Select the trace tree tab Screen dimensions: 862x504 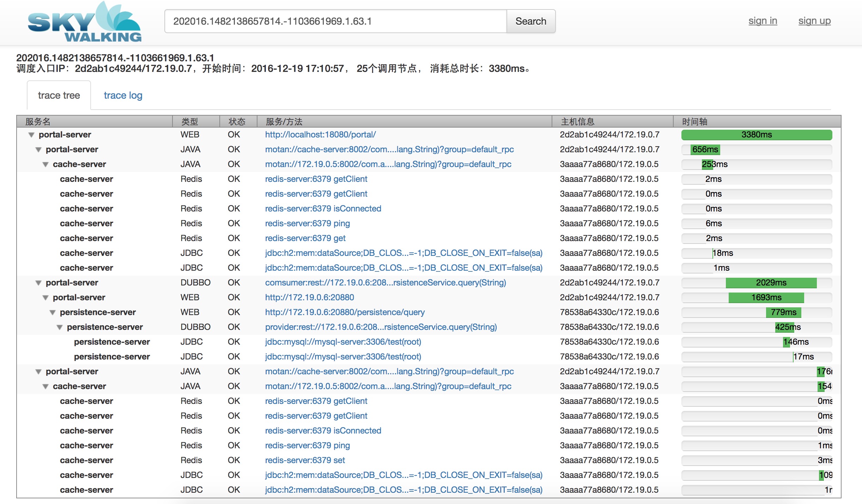coord(58,96)
